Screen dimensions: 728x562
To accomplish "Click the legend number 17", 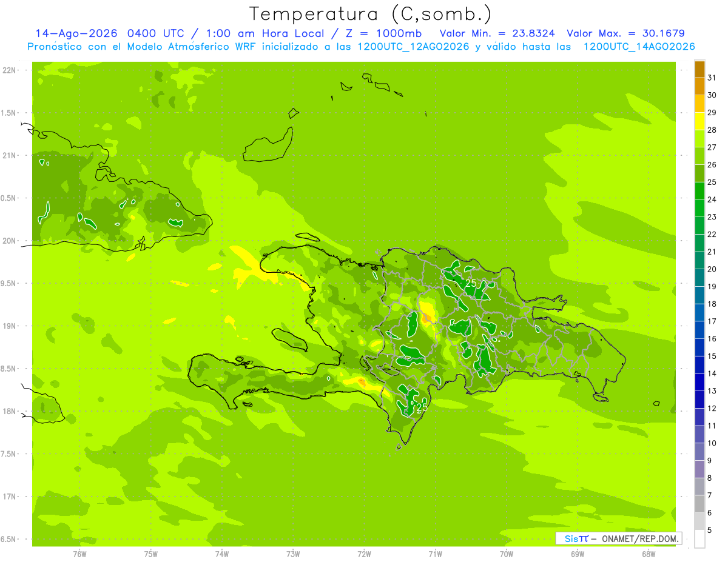I will tap(712, 321).
